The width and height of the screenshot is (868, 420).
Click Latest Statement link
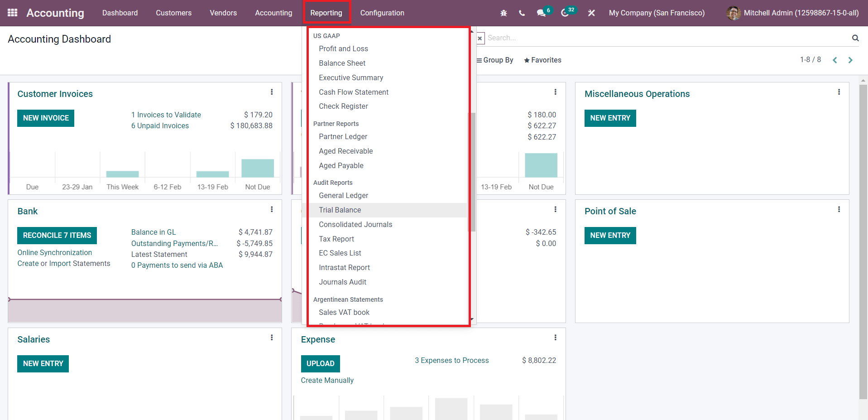point(159,255)
